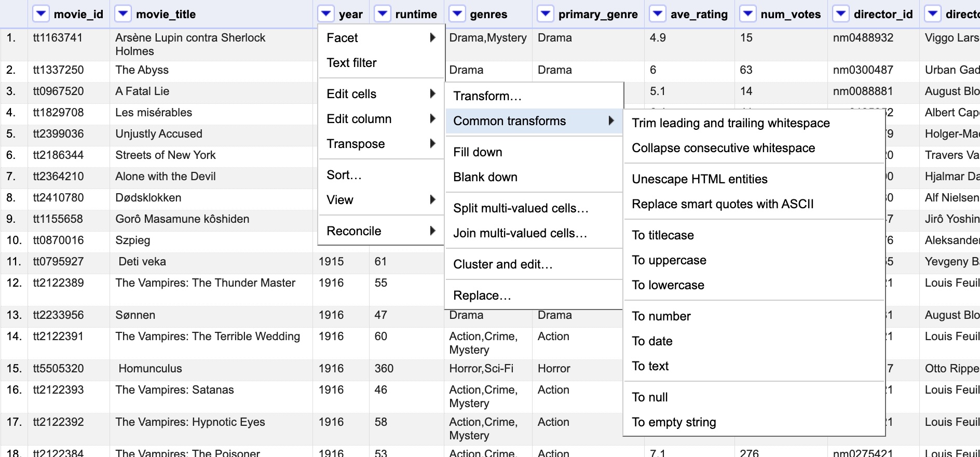Viewport: 980px width, 457px height.
Task: Click the primary_genre column header
Action: (x=598, y=15)
